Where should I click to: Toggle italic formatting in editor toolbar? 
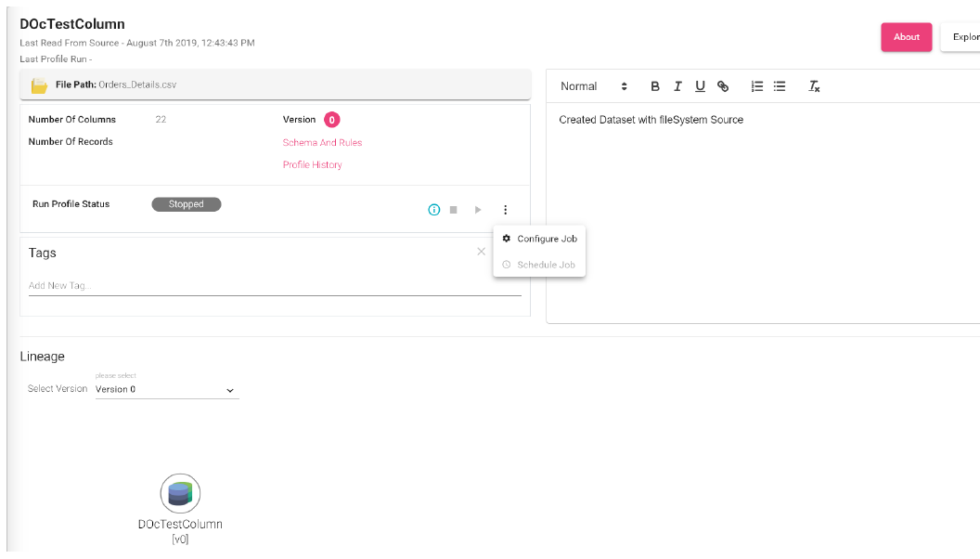[677, 86]
